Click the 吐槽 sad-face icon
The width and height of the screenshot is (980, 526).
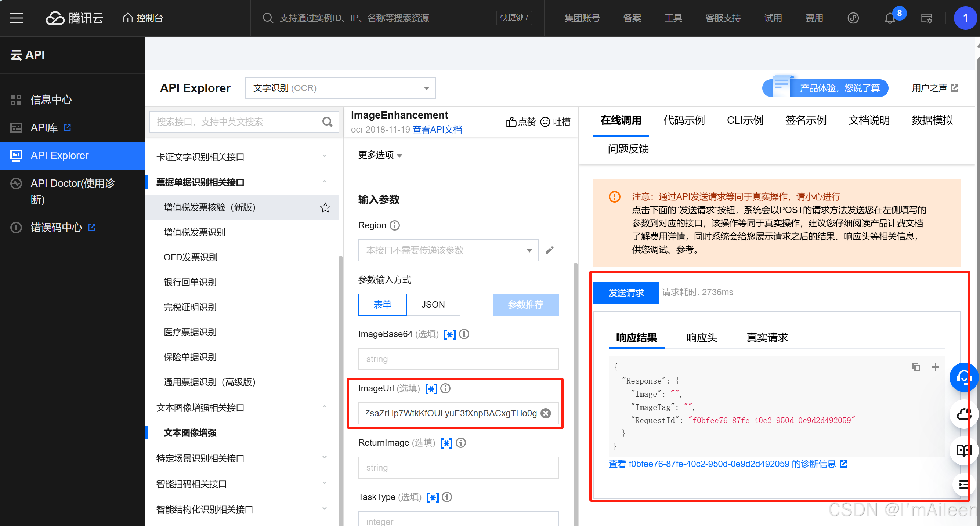(545, 122)
